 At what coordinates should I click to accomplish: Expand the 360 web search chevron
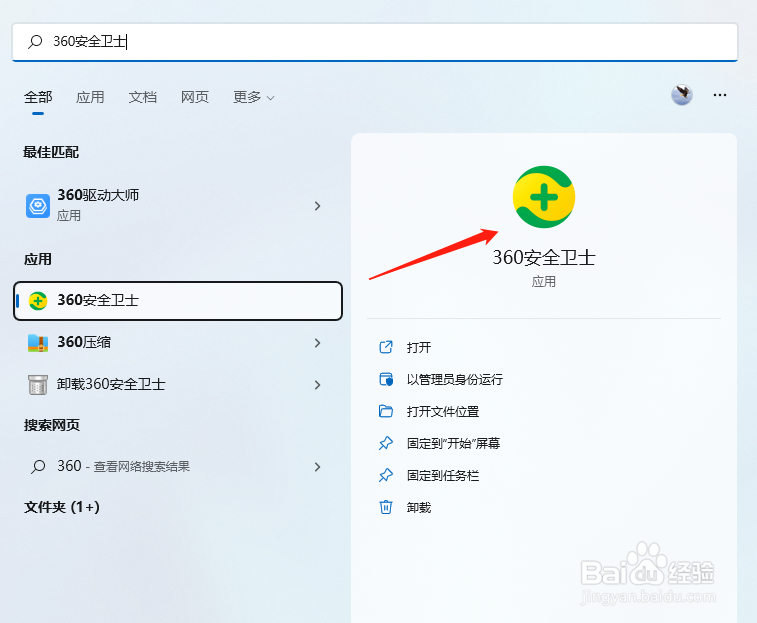click(317, 467)
